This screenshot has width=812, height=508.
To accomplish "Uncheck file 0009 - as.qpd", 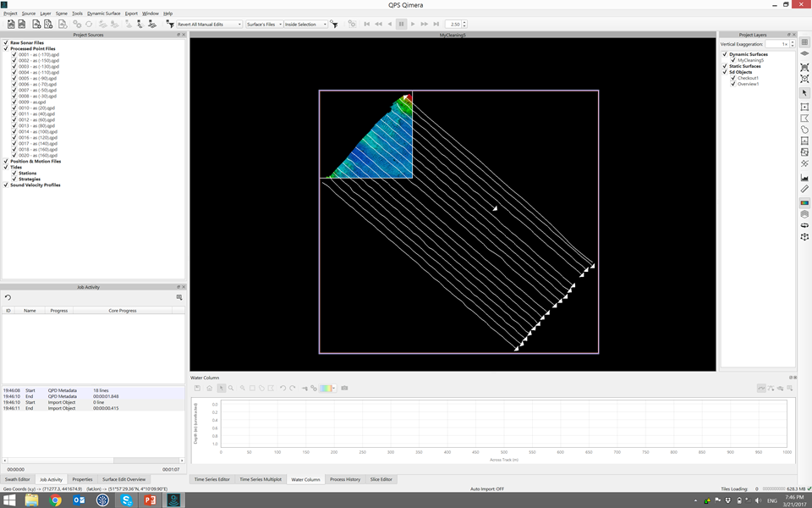I will tap(14, 102).
